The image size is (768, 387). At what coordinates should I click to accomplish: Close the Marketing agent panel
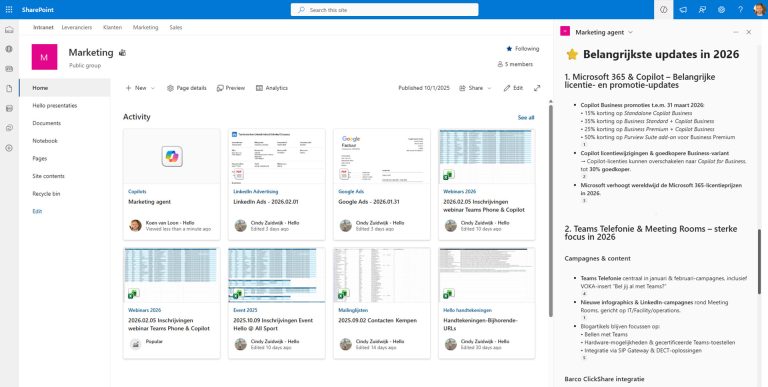coord(748,32)
